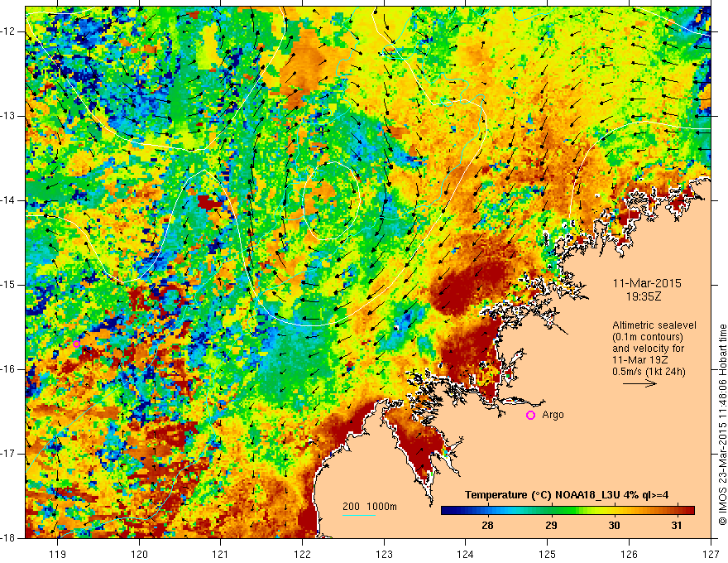Click the colorbar label "30"
Screen dimensions: 728x563
pos(614,526)
